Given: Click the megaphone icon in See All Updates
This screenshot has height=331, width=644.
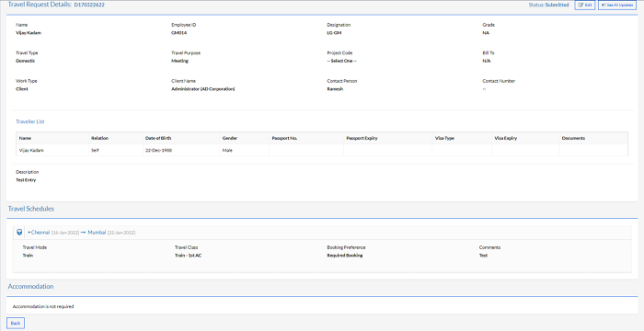Looking at the screenshot, I should click(x=604, y=5).
